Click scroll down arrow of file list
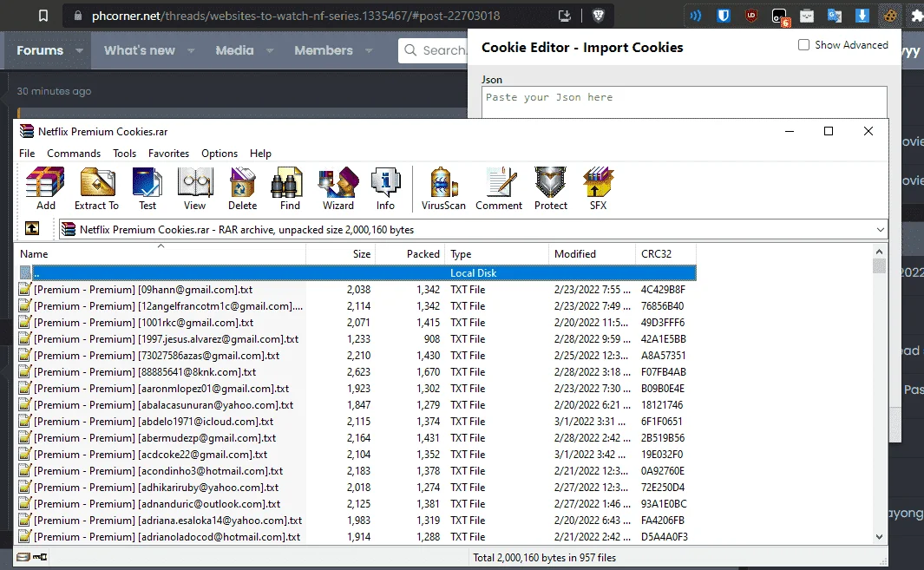The height and width of the screenshot is (570, 924). pos(879,537)
